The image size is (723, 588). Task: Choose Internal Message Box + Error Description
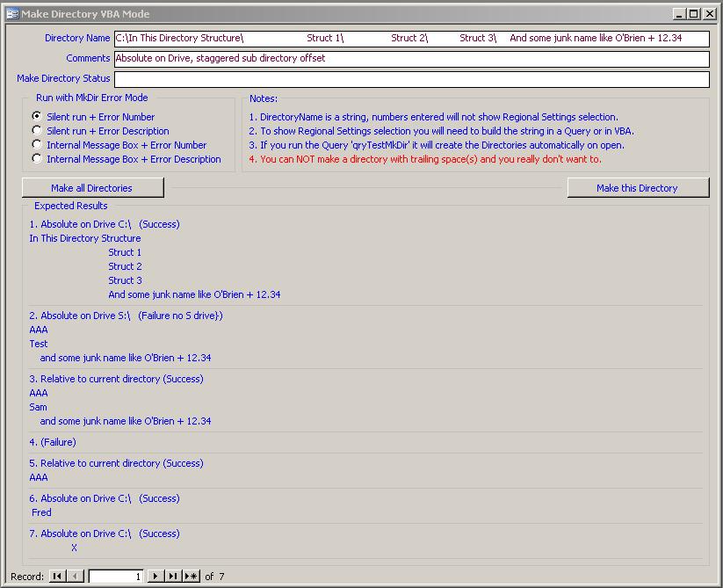point(37,158)
